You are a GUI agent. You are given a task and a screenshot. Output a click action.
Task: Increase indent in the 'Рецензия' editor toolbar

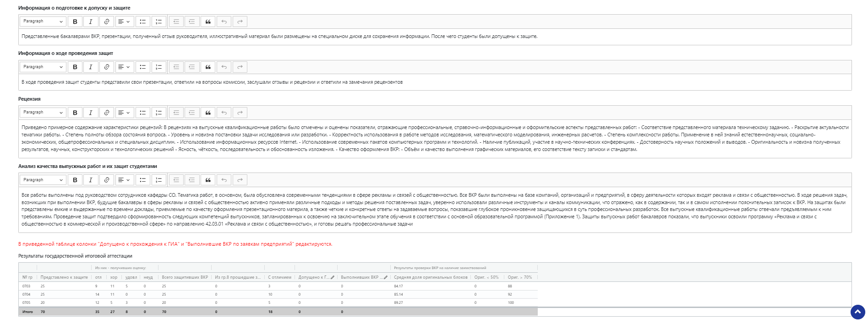[x=192, y=113]
